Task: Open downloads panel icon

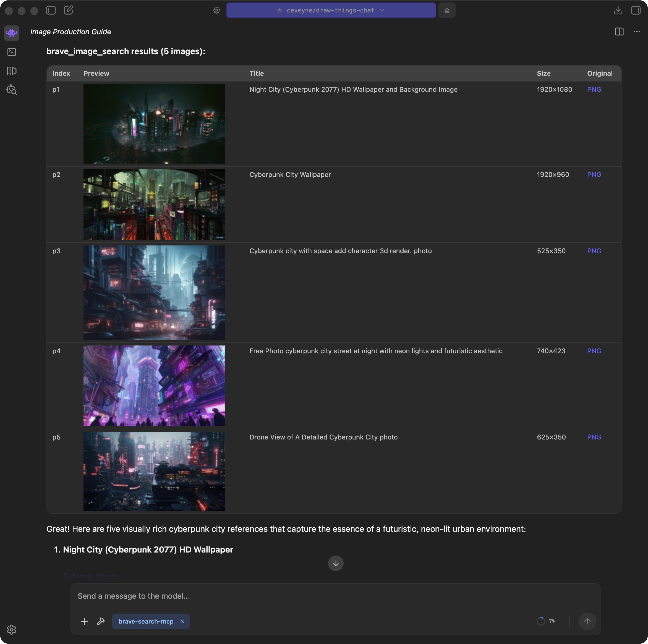Action: tap(618, 11)
